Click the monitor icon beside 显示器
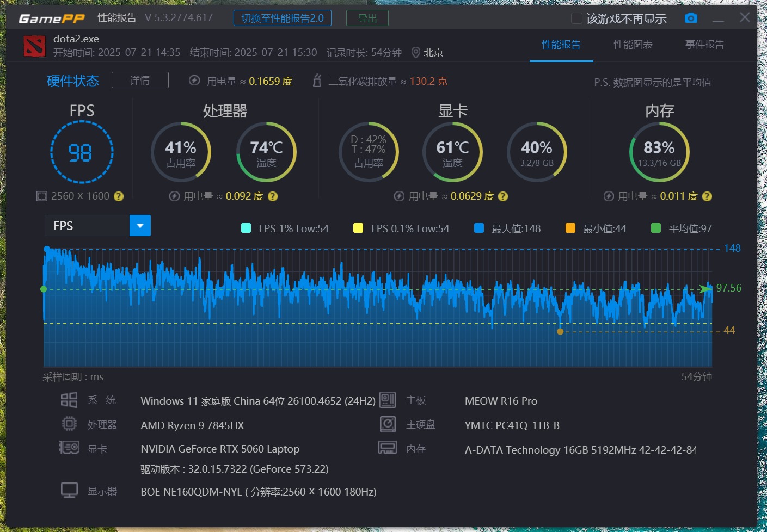Image resolution: width=767 pixels, height=532 pixels. 69,490
